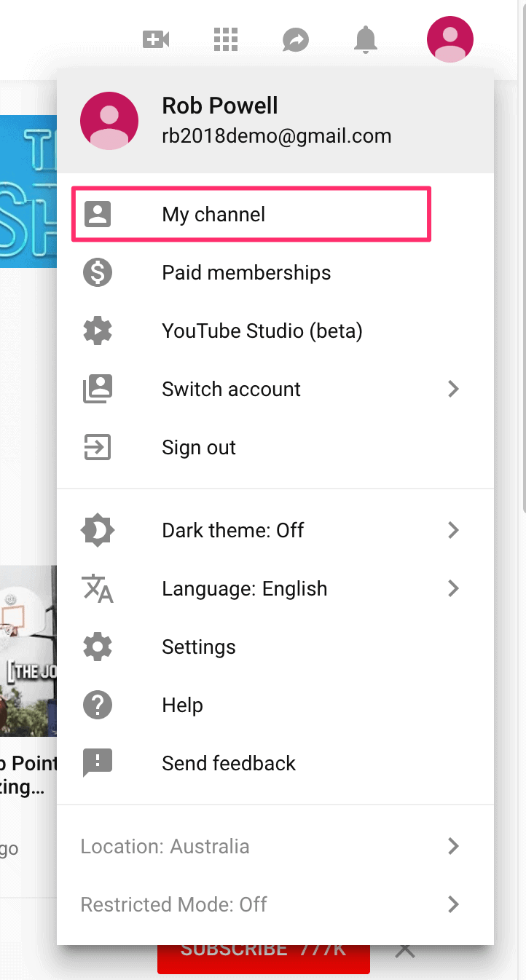Expand the Switch account submenu
Image resolution: width=526 pixels, height=980 pixels.
[x=452, y=389]
